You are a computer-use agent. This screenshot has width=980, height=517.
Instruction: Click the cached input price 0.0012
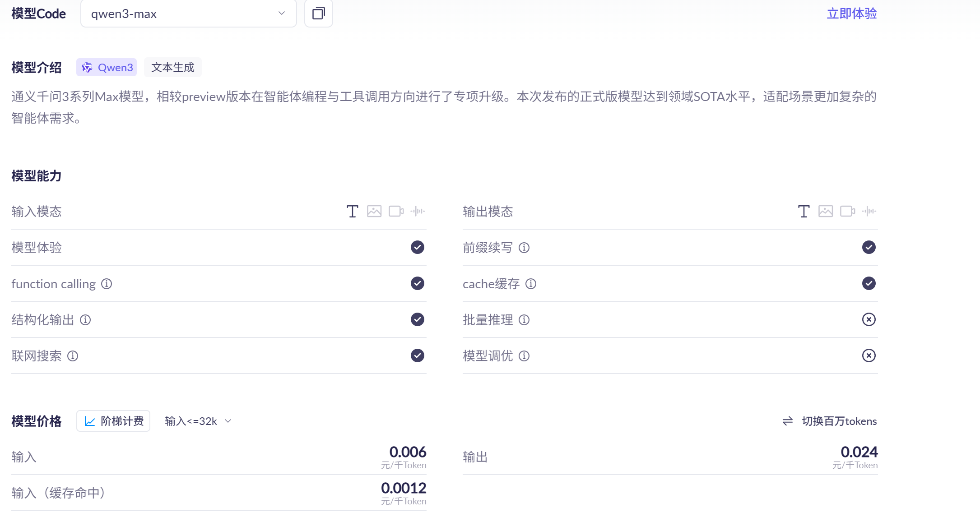tap(404, 488)
